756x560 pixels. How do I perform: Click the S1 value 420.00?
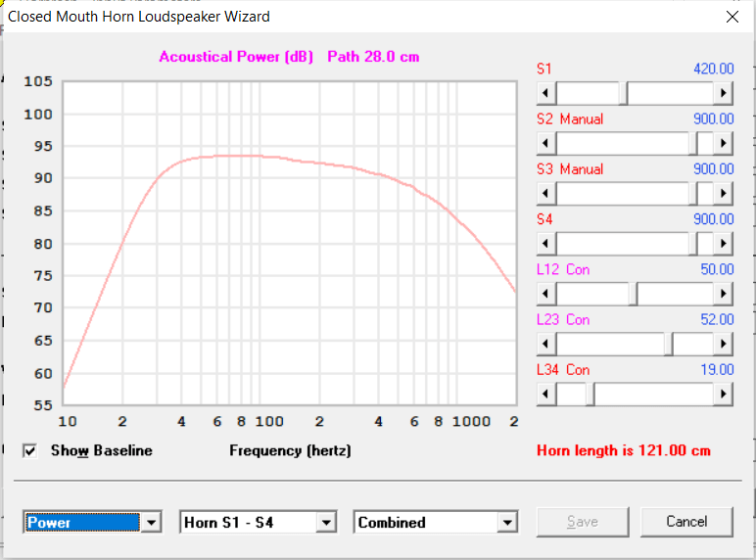coord(714,69)
